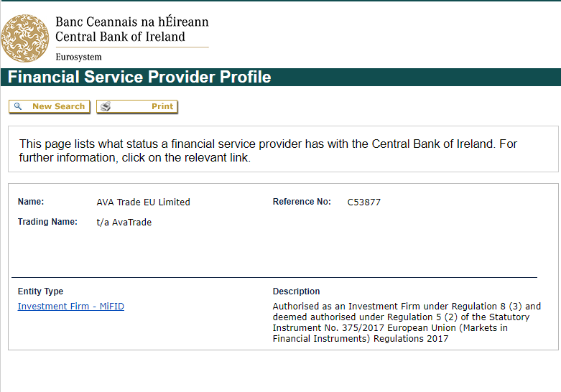Click the Reference No field label

pos(302,202)
